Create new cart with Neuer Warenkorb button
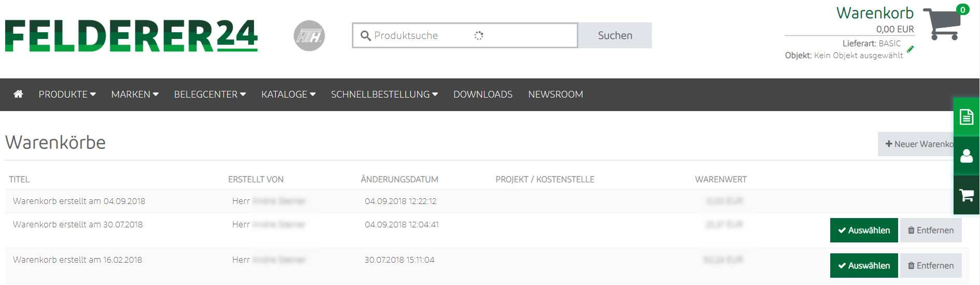 point(916,144)
